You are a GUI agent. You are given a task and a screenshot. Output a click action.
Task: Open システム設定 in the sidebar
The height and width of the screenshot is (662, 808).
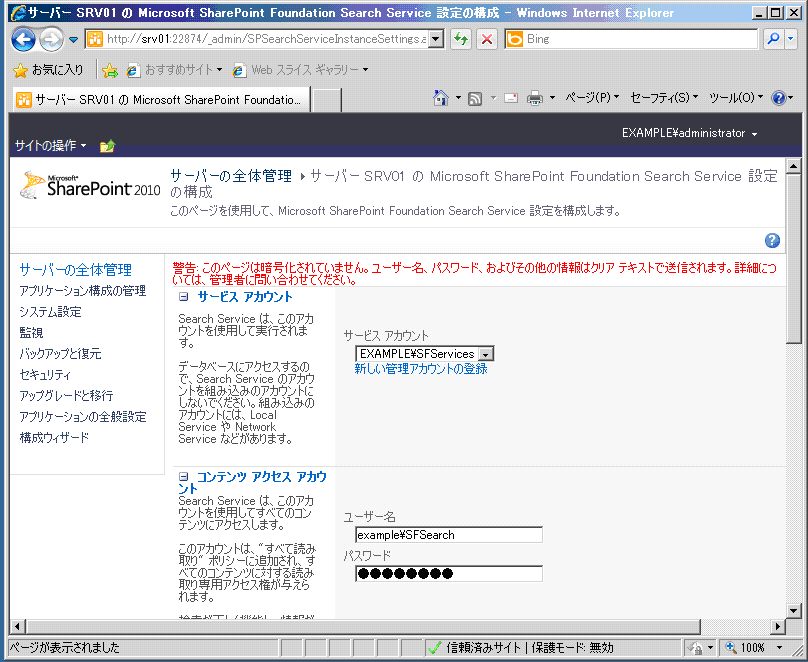(x=50, y=312)
